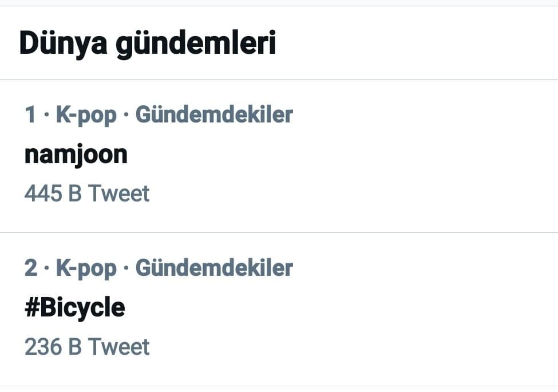This screenshot has width=558, height=392.
Task: Select K-pop category on second trend
Action: tap(86, 268)
